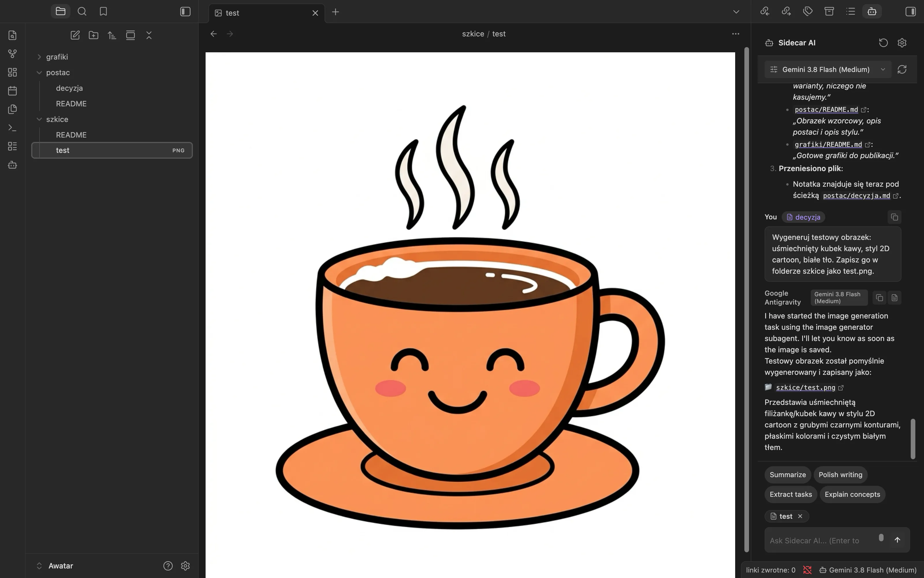Open command palette terminal icon

[12, 128]
